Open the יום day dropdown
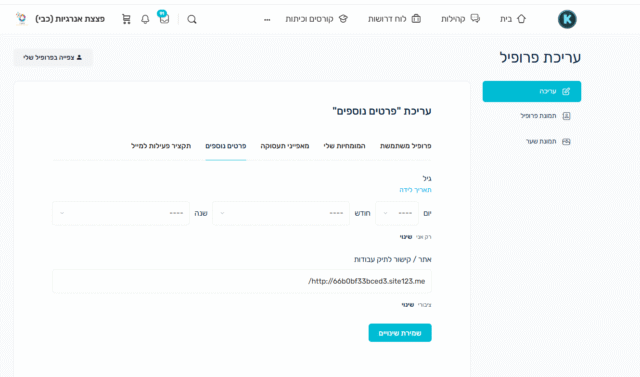Image resolution: width=640 pixels, height=377 pixels. (x=397, y=213)
